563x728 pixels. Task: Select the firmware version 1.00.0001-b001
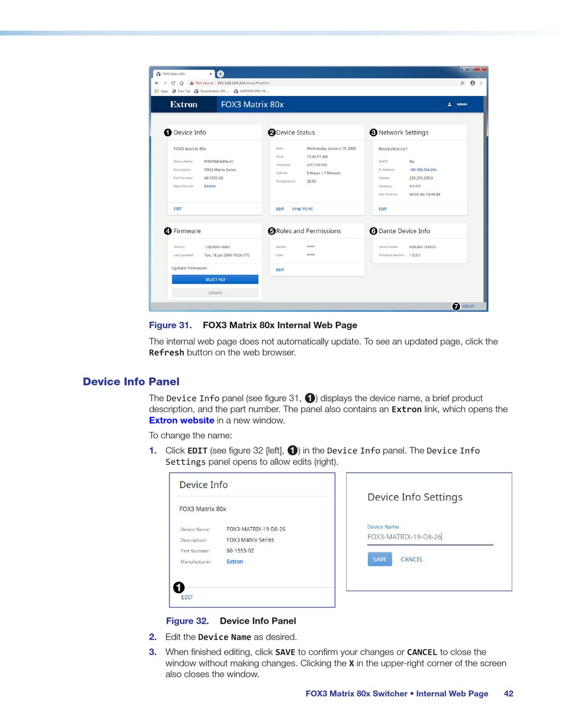tap(217, 247)
